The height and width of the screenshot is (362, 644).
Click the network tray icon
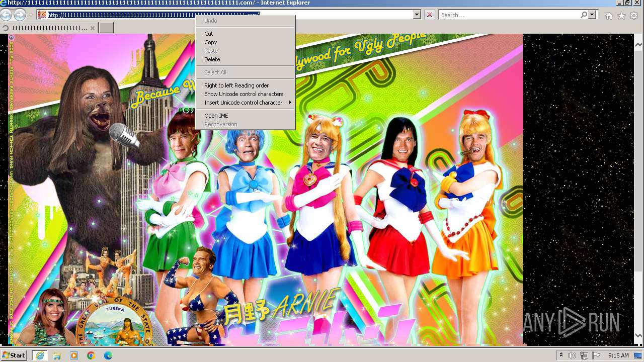(584, 355)
